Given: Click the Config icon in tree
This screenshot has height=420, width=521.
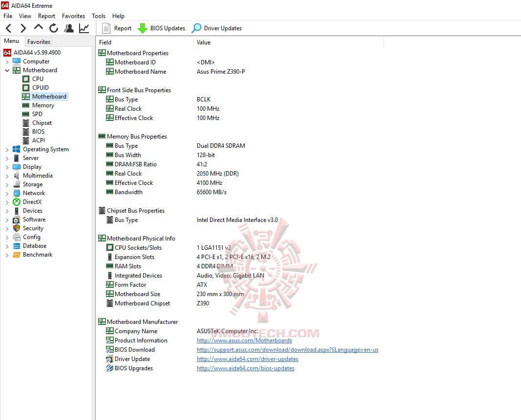Looking at the screenshot, I should (16, 237).
